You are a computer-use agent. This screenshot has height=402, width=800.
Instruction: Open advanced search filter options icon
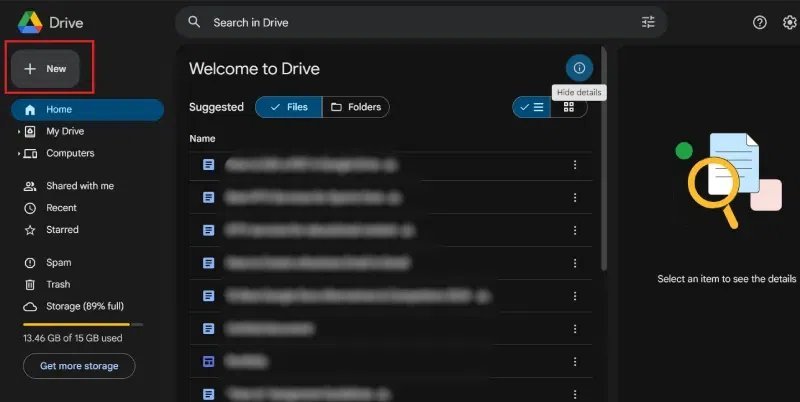click(648, 22)
